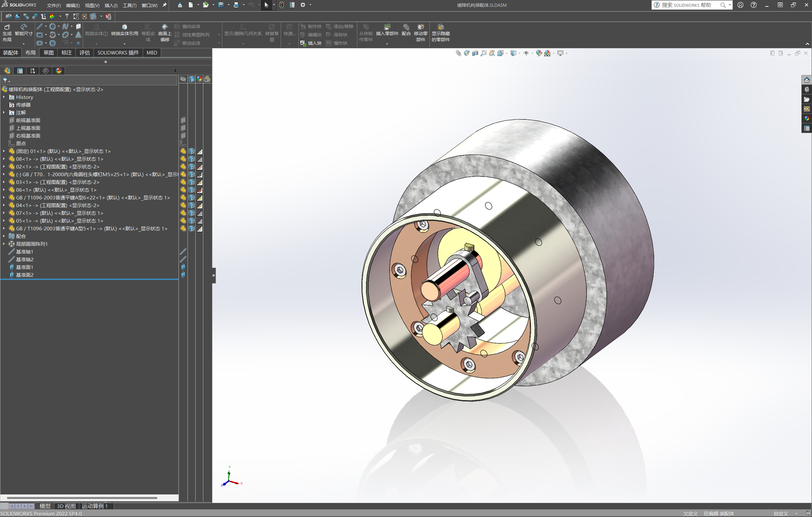The height and width of the screenshot is (517, 812).
Task: Click the Options gear icon in title bar
Action: pyautogui.click(x=303, y=5)
